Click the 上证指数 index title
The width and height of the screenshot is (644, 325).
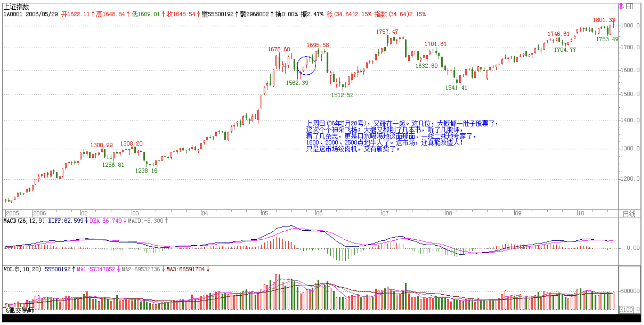(x=16, y=7)
